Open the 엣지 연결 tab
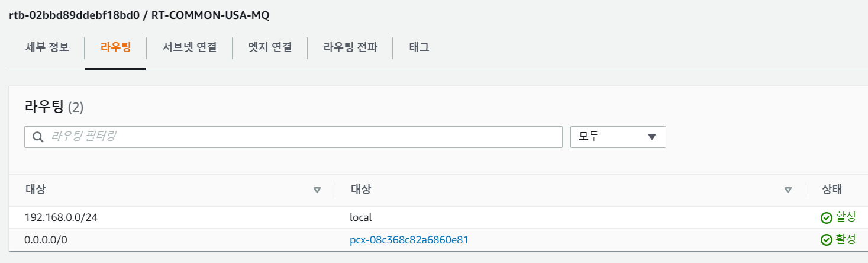 [270, 47]
